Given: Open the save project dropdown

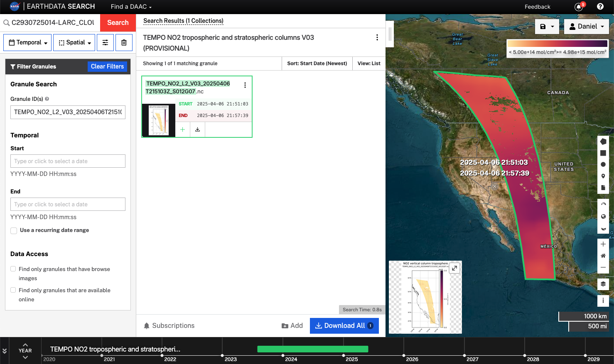Looking at the screenshot, I should point(547,26).
